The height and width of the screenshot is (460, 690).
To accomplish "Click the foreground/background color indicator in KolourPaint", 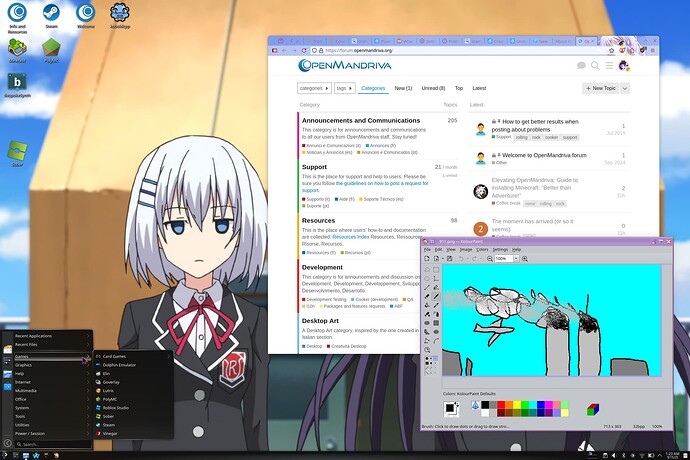I will click(451, 409).
